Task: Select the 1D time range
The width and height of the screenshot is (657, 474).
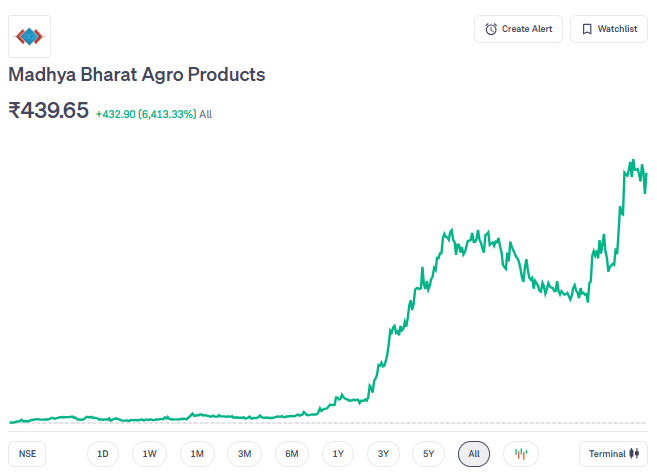Action: pos(102,454)
